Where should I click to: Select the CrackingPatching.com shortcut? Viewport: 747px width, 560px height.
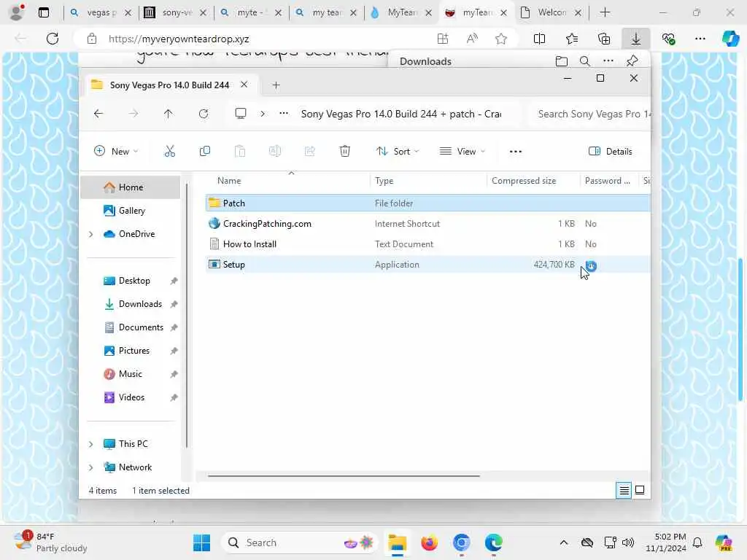click(x=427, y=223)
